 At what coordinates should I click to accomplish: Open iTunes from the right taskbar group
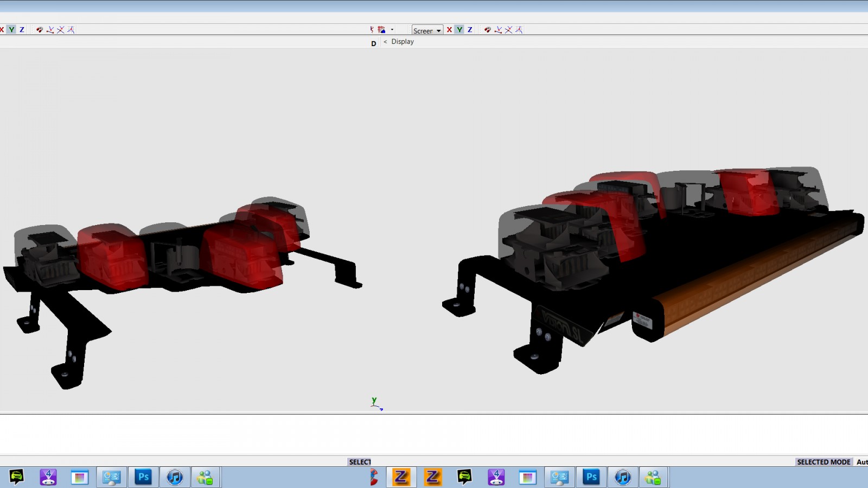[x=623, y=477]
